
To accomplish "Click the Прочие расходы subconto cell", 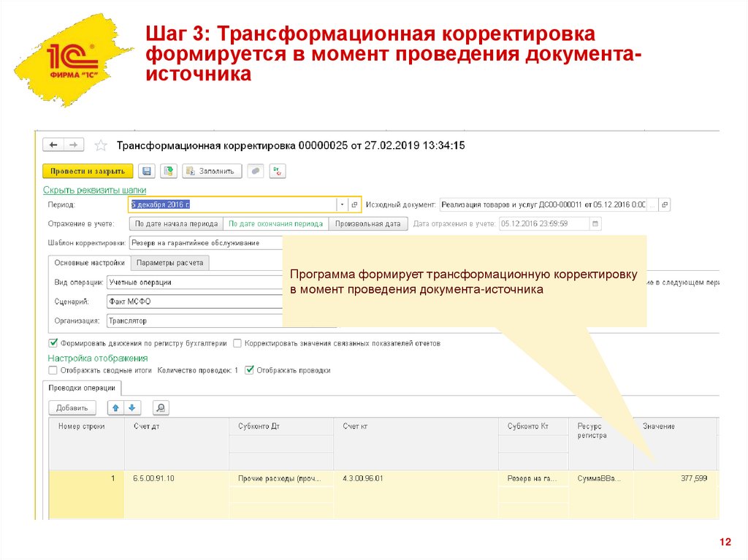I will 281,478.
